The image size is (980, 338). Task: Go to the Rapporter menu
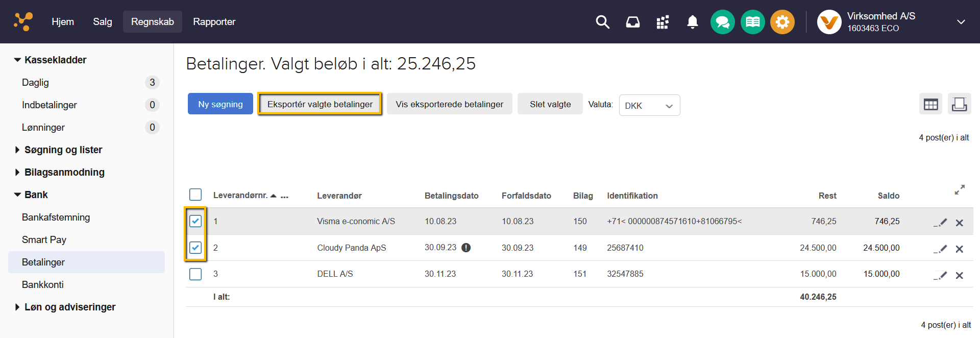coord(214,22)
